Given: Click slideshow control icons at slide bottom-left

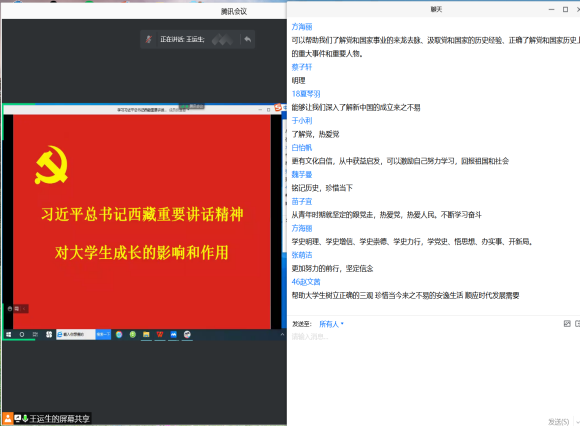Looking at the screenshot, I should click(17, 309).
